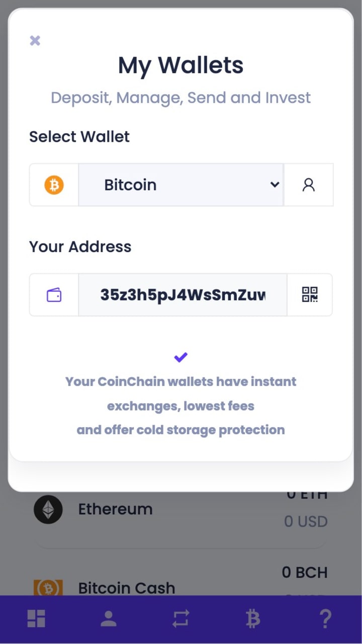The height and width of the screenshot is (644, 362).
Task: Open the Bitcoin symbol tab in bottom bar
Action: pyautogui.click(x=253, y=619)
